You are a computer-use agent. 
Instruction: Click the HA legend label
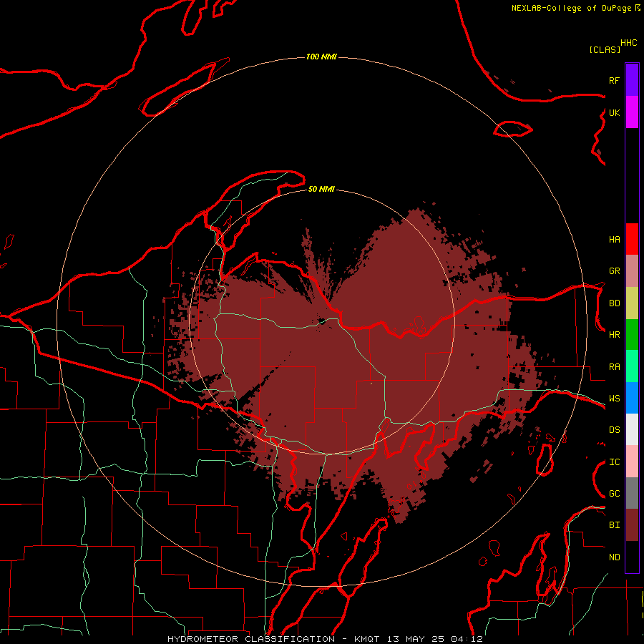pyautogui.click(x=614, y=240)
